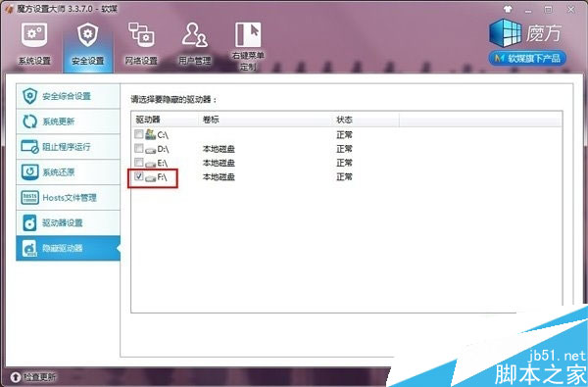Click the 系统还原 restore icon

29,172
